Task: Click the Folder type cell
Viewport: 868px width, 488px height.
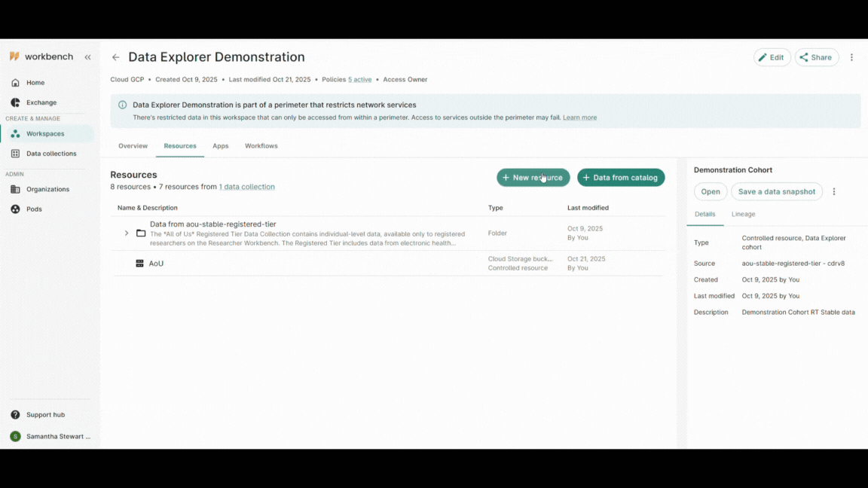Action: [497, 233]
